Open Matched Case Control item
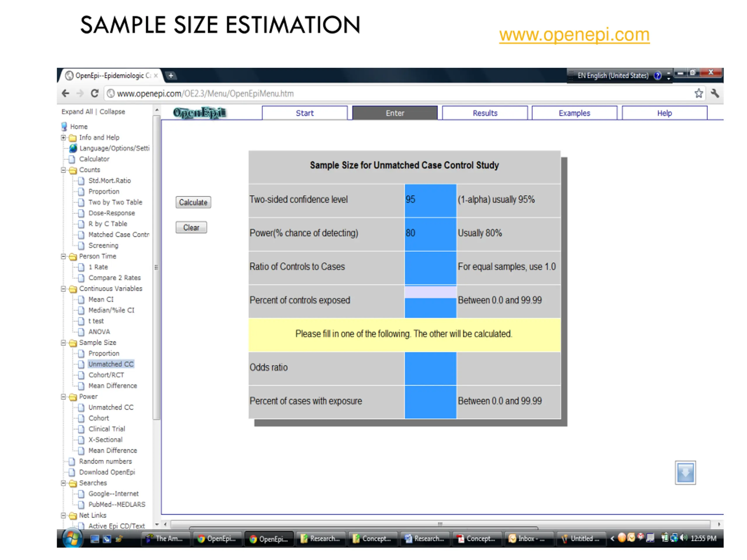The height and width of the screenshot is (560, 747). 118,235
